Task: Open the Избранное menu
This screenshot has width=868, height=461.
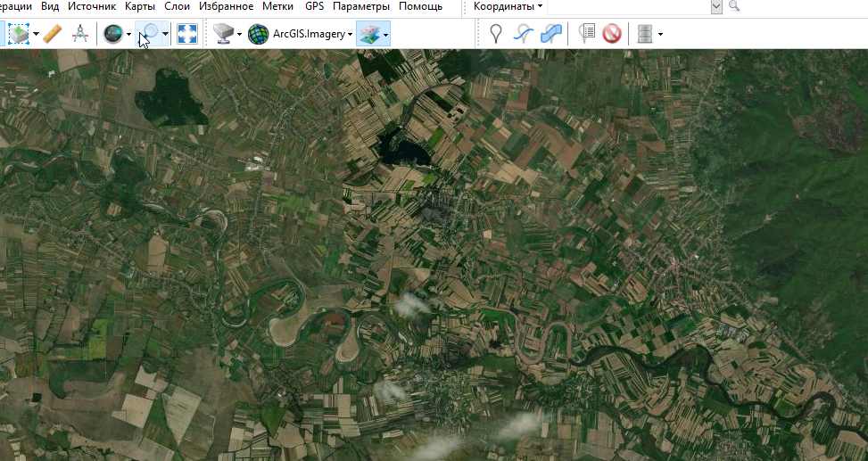Action: (x=226, y=6)
